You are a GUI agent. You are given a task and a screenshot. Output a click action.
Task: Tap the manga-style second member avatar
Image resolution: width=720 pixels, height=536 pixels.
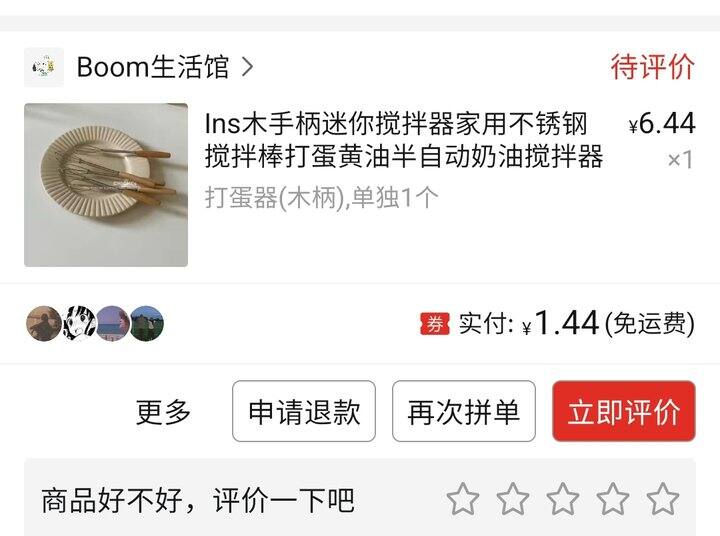(79, 323)
